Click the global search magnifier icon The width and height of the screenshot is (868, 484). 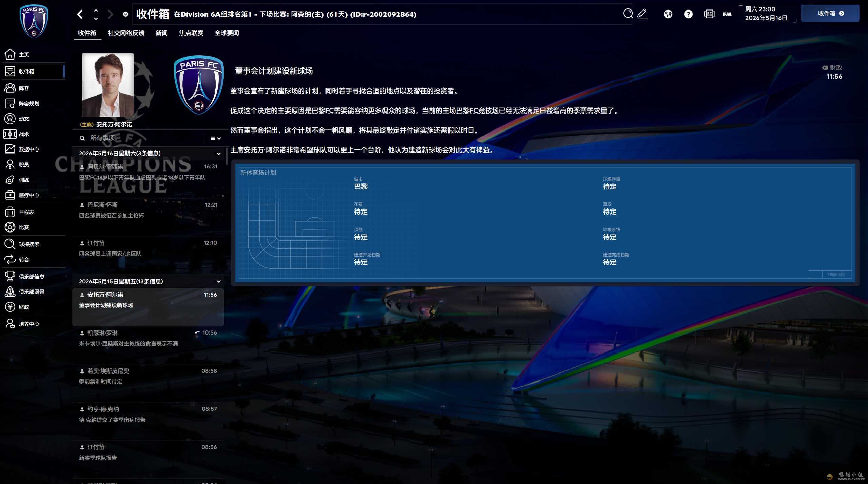tap(628, 14)
